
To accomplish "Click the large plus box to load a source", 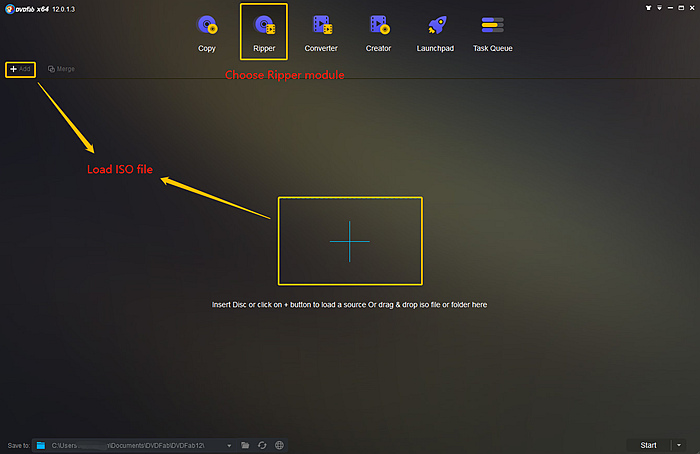I will 350,241.
